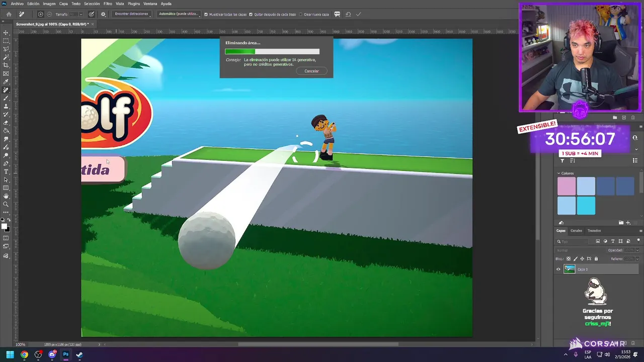Select the pink color swatch
This screenshot has width=644, height=362.
567,186
